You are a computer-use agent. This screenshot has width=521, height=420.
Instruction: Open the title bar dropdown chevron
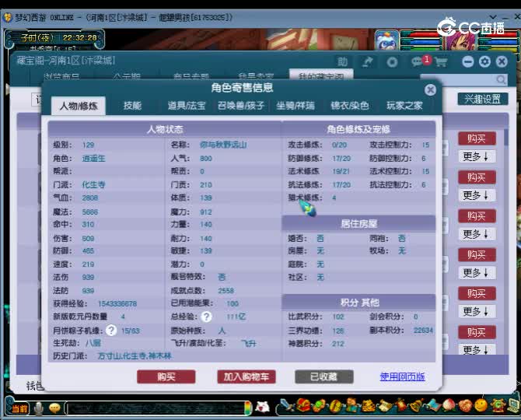pyautogui.click(x=493, y=16)
